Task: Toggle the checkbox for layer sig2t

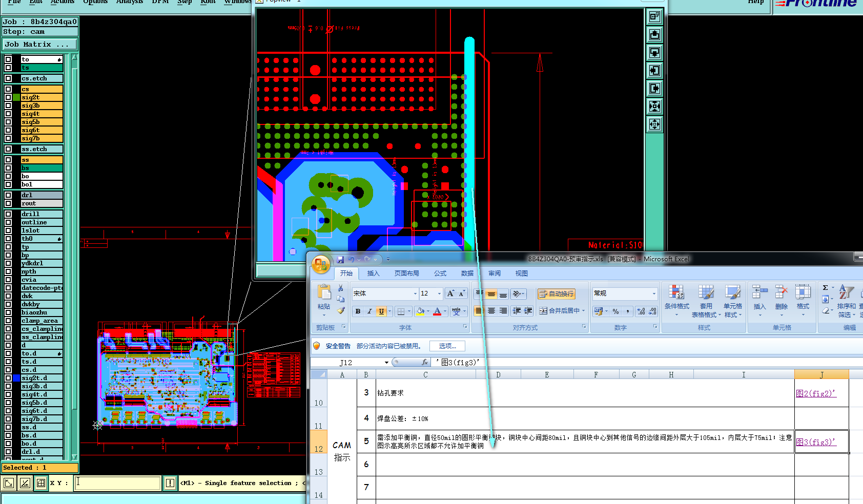Action: (8, 97)
